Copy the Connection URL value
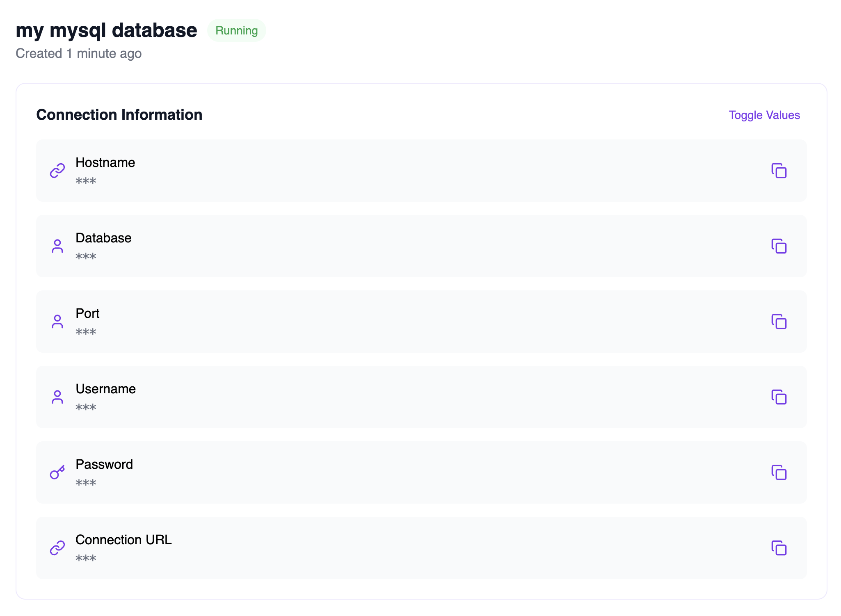 pyautogui.click(x=779, y=548)
